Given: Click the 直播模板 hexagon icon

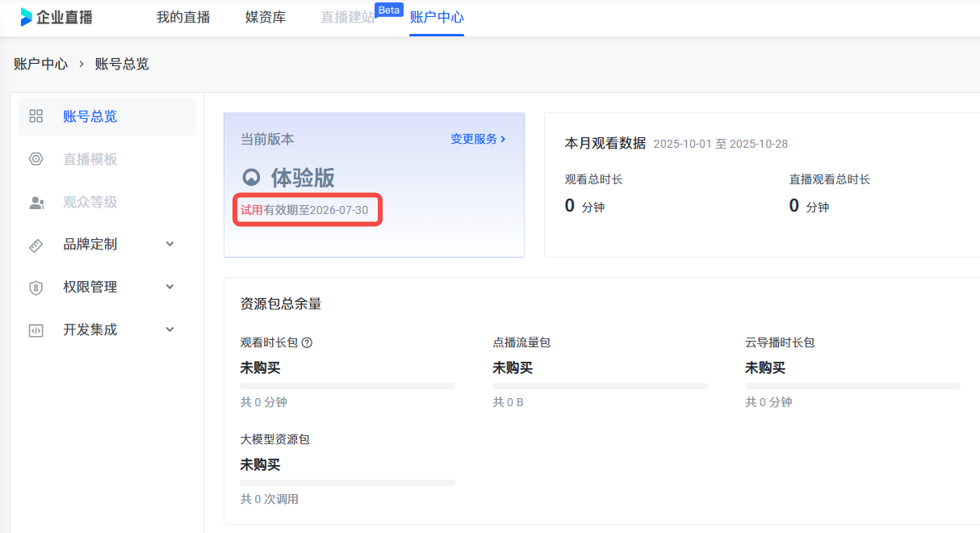Looking at the screenshot, I should pos(36,159).
